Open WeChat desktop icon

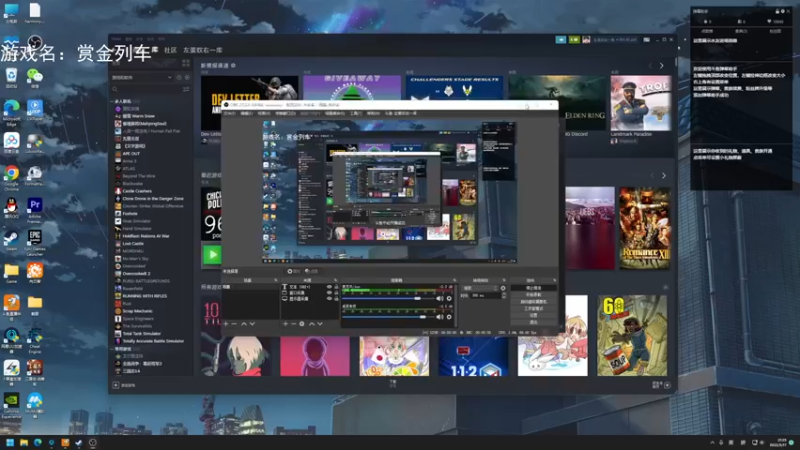pos(35,78)
